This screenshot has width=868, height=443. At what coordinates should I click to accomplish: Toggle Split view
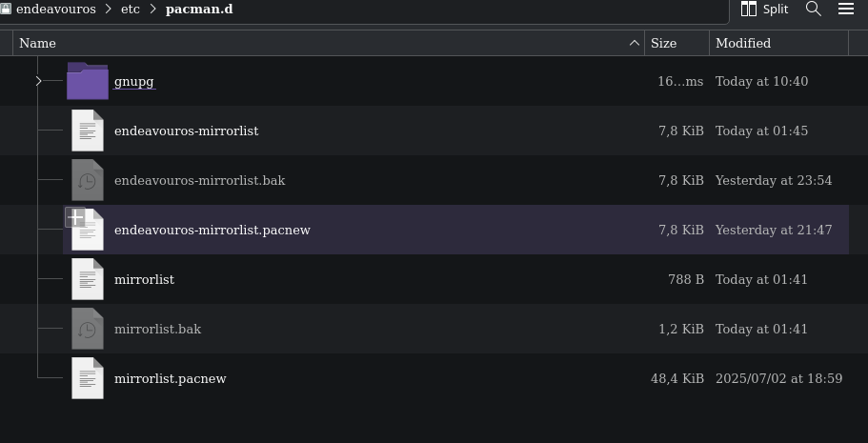(764, 9)
